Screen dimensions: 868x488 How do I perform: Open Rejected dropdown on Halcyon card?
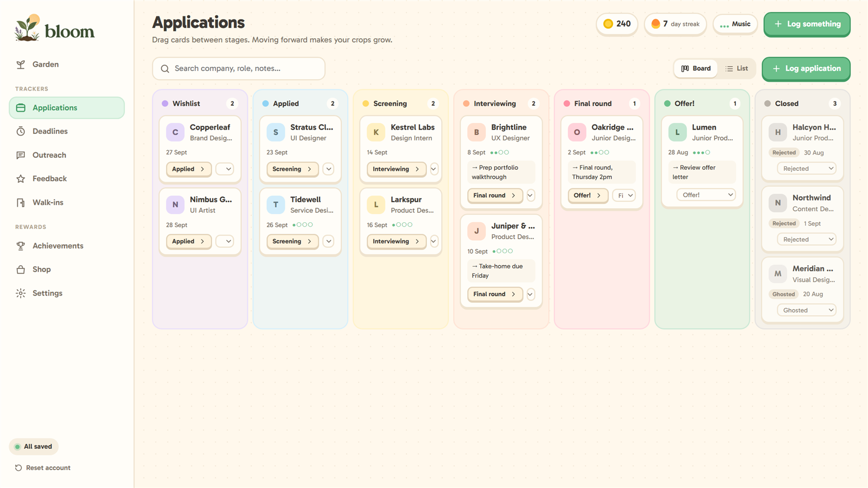[806, 169]
